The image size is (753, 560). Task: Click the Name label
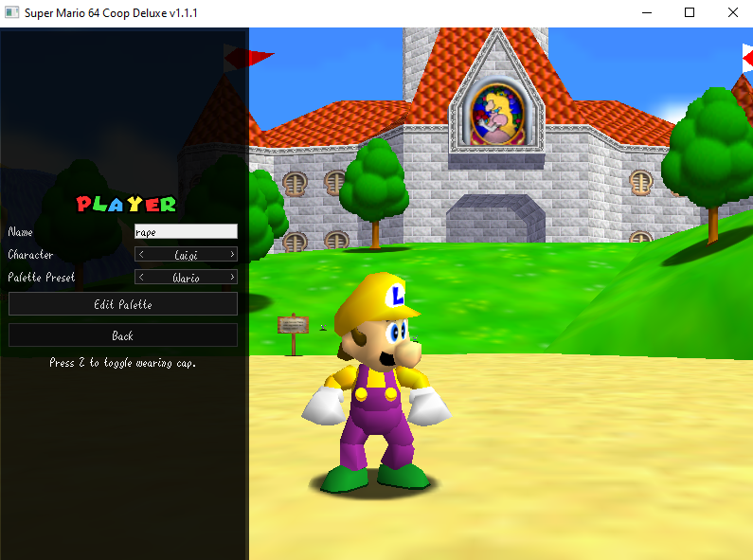pyautogui.click(x=20, y=232)
